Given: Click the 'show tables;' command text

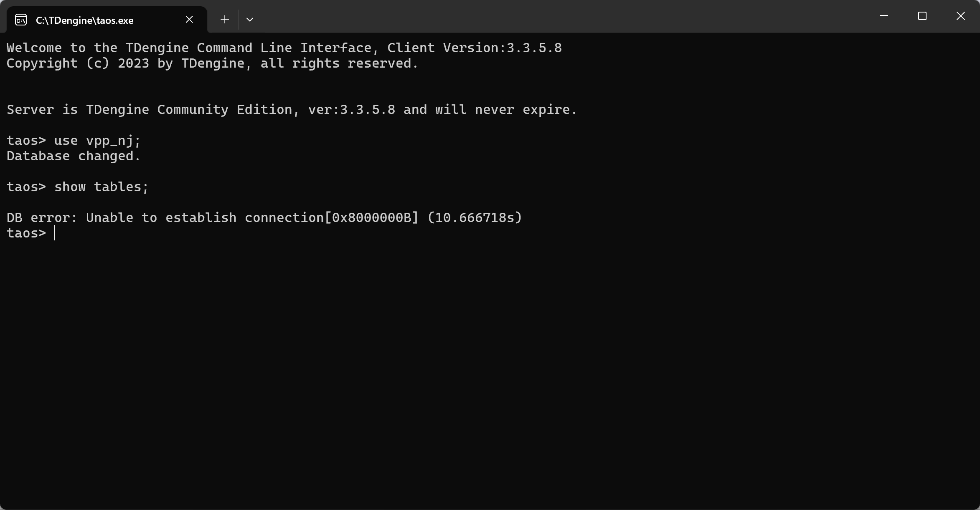Looking at the screenshot, I should [102, 187].
